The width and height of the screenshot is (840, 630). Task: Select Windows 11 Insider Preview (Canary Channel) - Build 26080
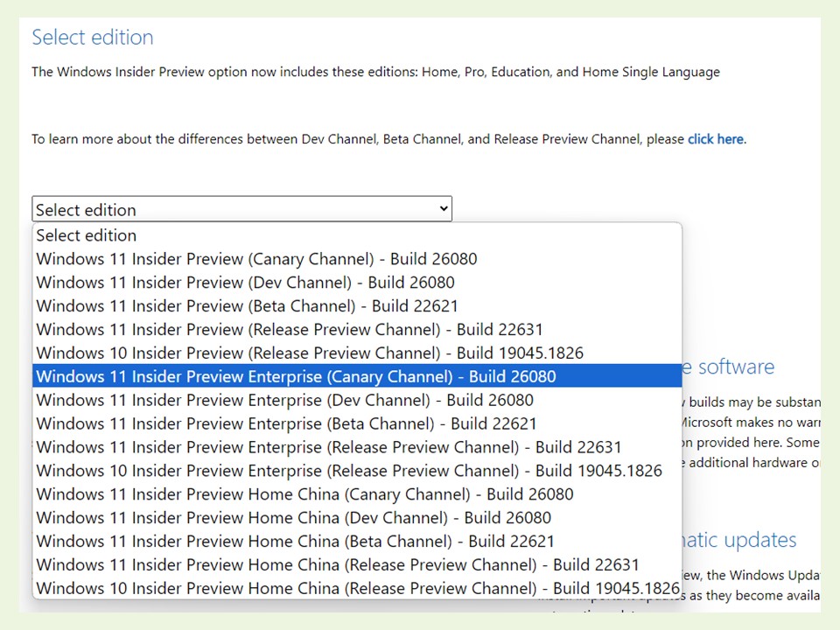[357, 259]
